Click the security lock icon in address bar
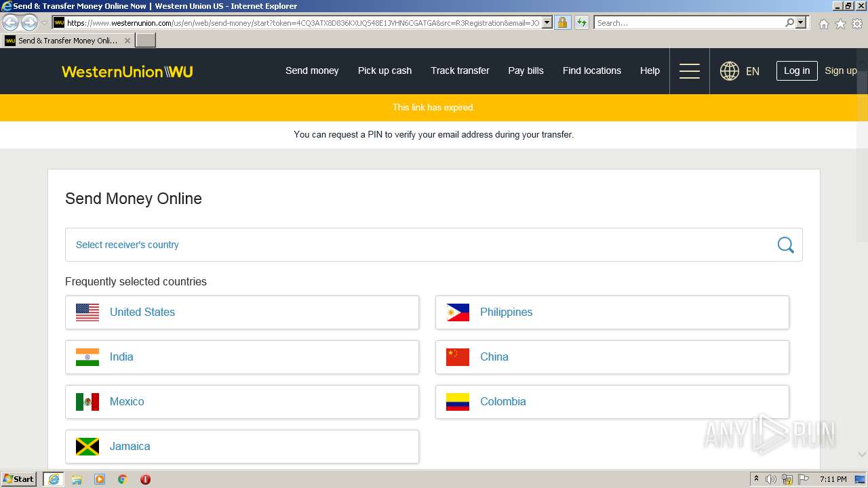The width and height of the screenshot is (868, 488). click(x=562, y=23)
